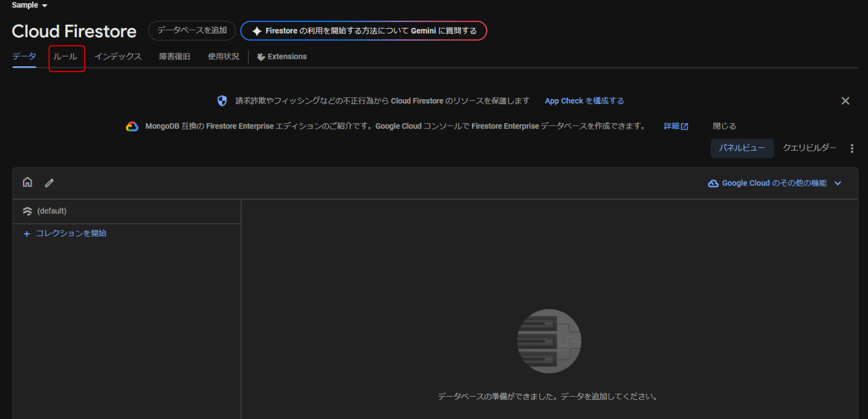
Task: Click the Google Cloud cloud icon
Action: pyautogui.click(x=713, y=183)
